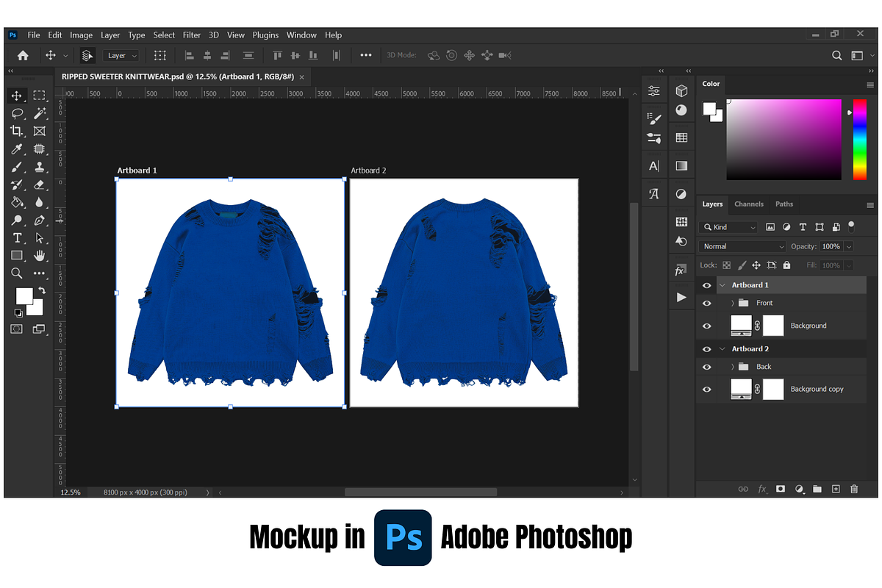This screenshot has width=882, height=588.
Task: Expand the Back folder
Action: [733, 367]
